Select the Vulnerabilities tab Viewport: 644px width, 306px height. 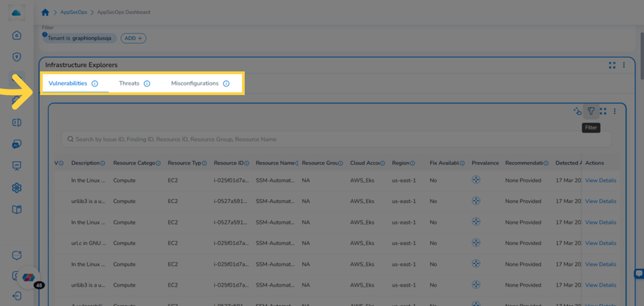coord(68,83)
